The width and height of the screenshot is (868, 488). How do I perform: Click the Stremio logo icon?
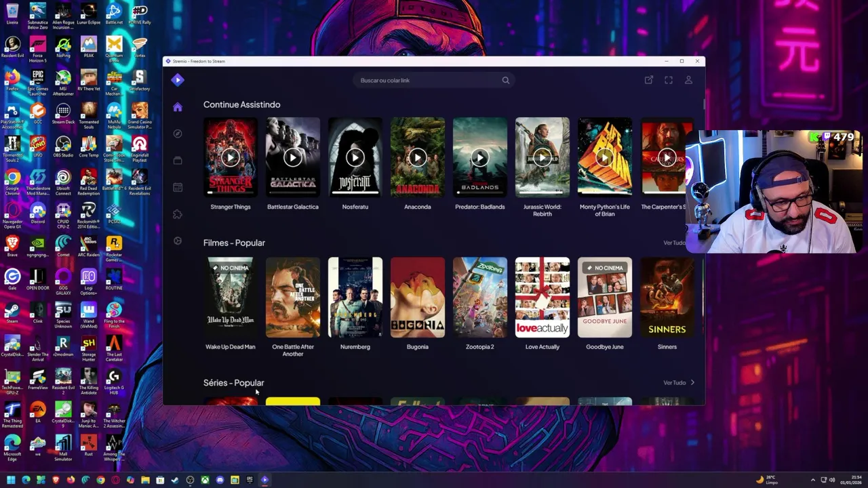coord(178,80)
